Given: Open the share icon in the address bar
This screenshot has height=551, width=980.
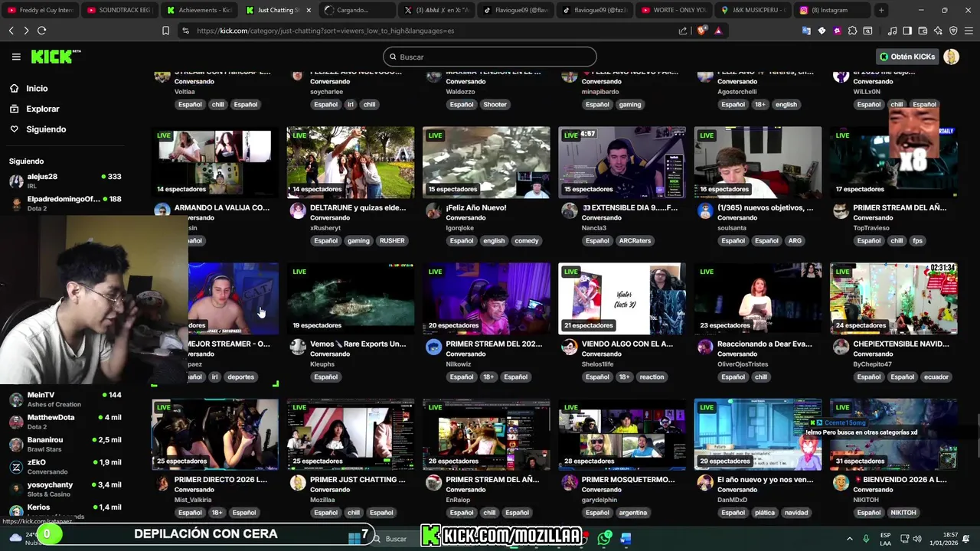Looking at the screenshot, I should [683, 31].
